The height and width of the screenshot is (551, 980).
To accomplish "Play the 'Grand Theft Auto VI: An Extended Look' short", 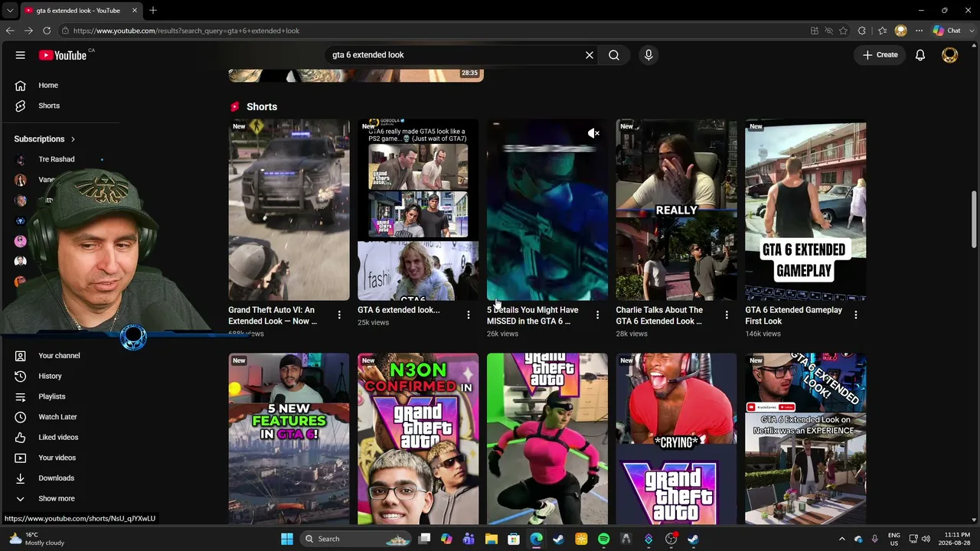I will pos(289,210).
